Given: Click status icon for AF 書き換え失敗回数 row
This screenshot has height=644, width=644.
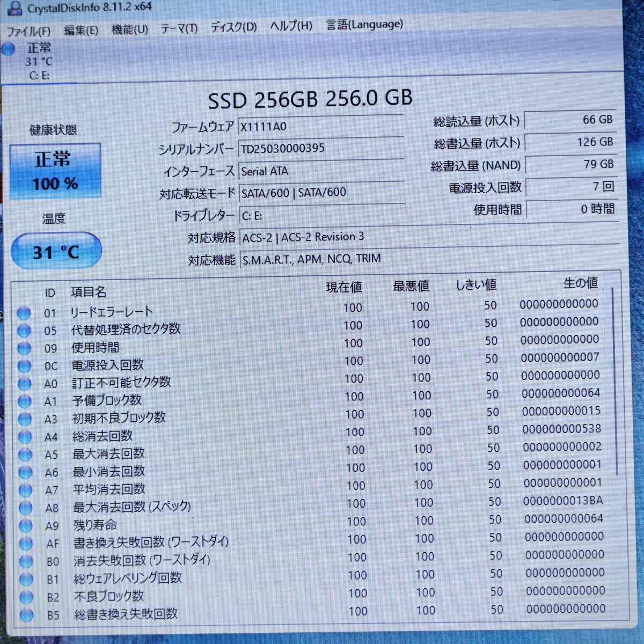Looking at the screenshot, I should (26, 544).
